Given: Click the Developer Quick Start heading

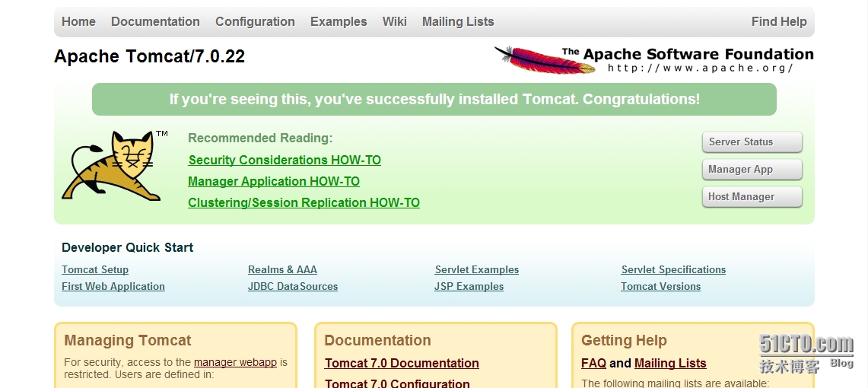Looking at the screenshot, I should [x=127, y=247].
